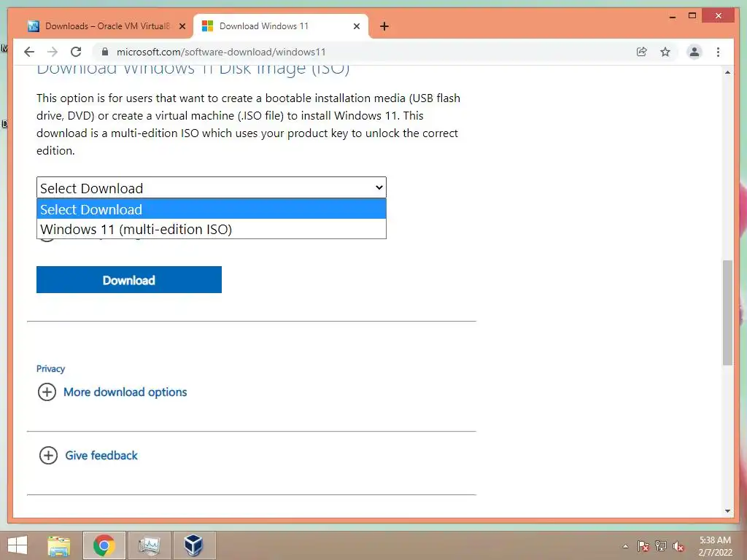Open the Windows Start button

[18, 545]
